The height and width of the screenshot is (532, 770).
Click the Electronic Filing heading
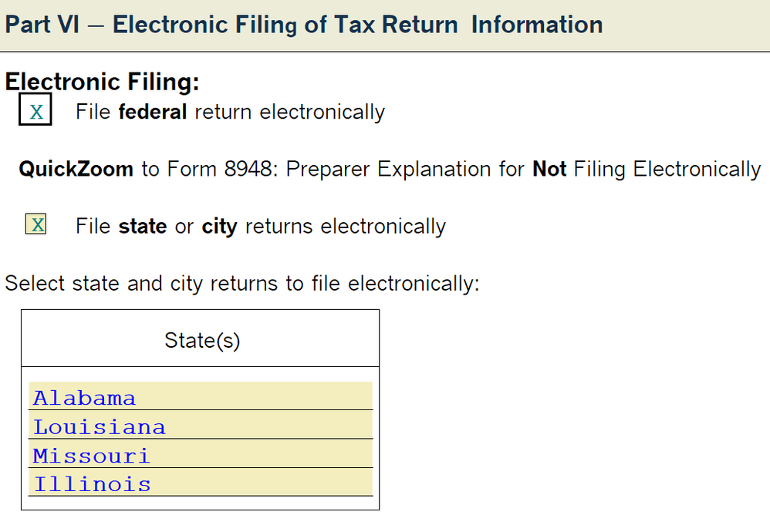[102, 82]
